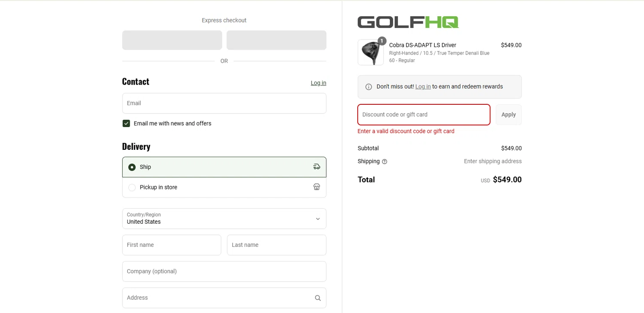The width and height of the screenshot is (644, 313).
Task: Focus the Company (optional) field
Action: pyautogui.click(x=224, y=271)
